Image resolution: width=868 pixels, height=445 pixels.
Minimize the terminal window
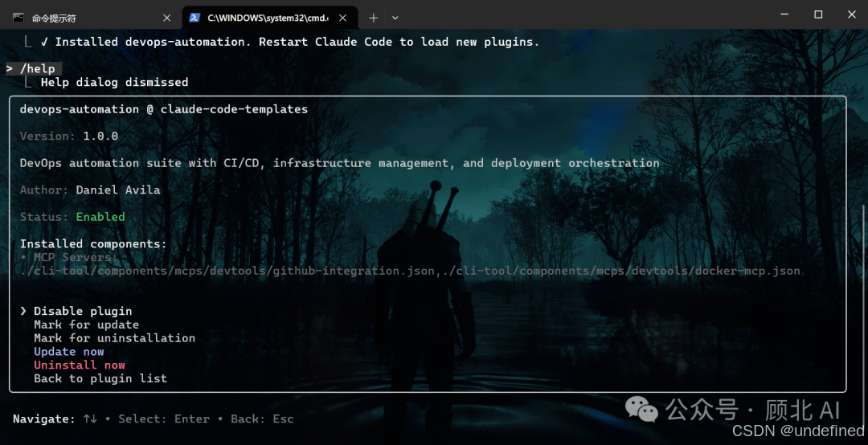[x=784, y=14]
